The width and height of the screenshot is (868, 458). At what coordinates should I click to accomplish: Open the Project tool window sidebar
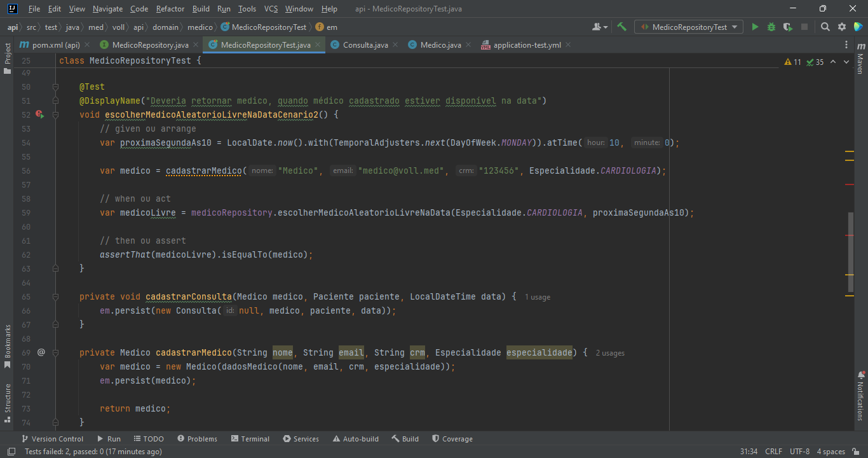click(8, 58)
